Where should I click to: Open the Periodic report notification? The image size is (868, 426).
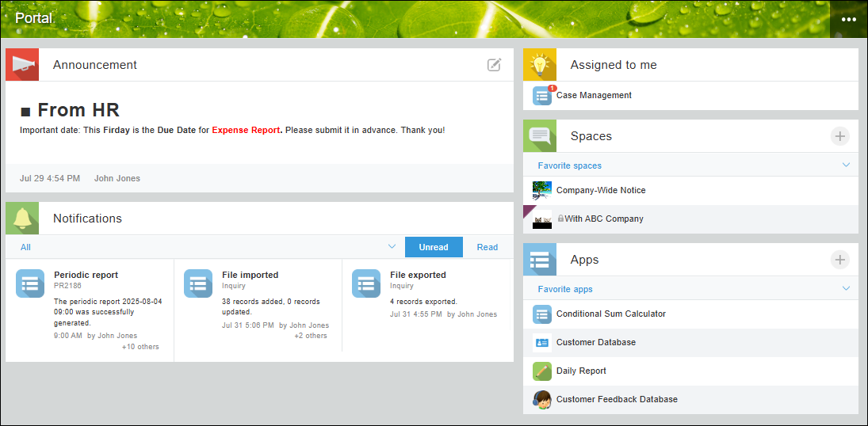coord(86,276)
